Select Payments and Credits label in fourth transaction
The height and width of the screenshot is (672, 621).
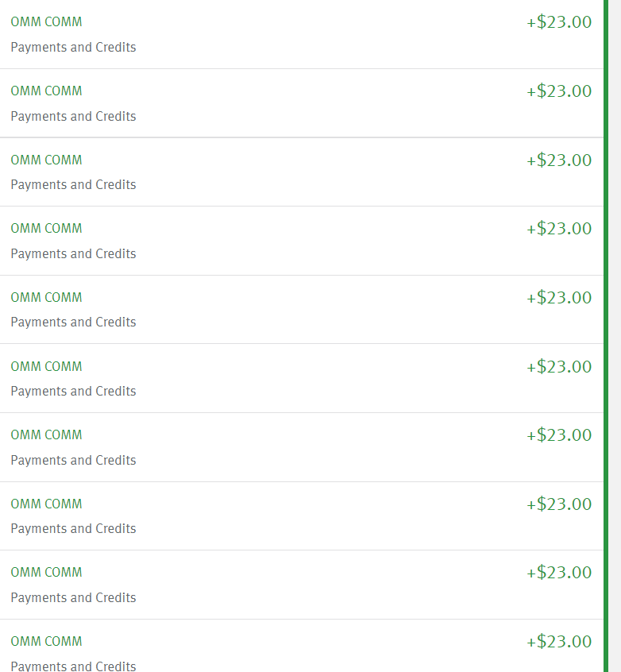coord(73,253)
